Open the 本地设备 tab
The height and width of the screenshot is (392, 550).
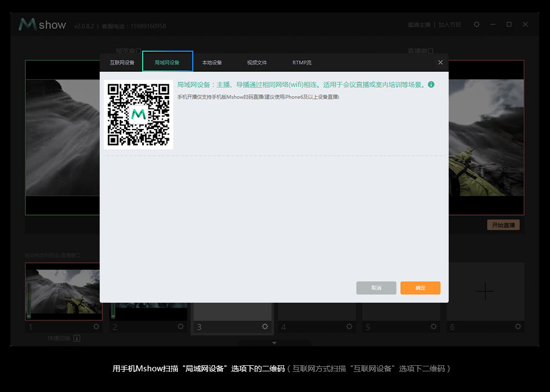coord(212,63)
